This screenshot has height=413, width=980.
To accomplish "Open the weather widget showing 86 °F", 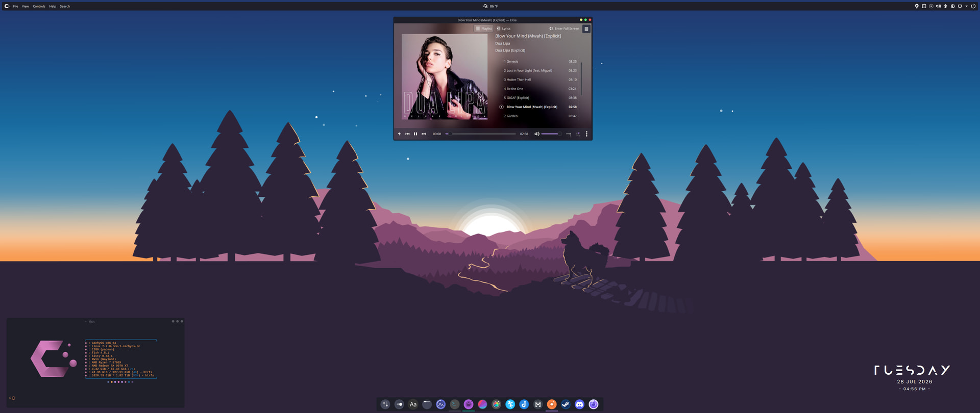I will [491, 6].
